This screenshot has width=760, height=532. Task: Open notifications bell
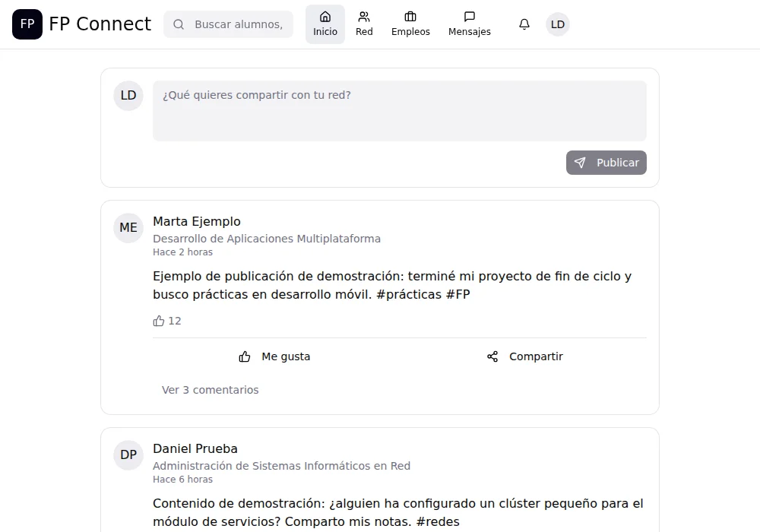[524, 24]
